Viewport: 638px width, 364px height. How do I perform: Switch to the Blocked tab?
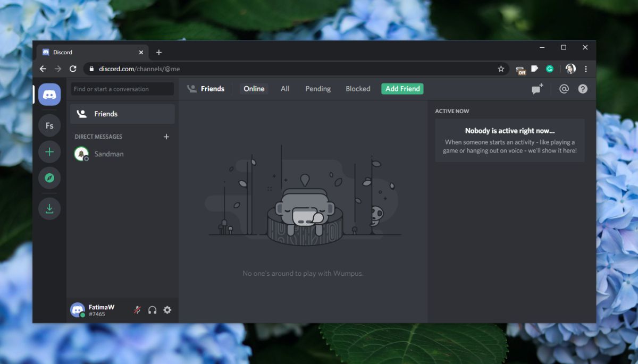coord(358,89)
